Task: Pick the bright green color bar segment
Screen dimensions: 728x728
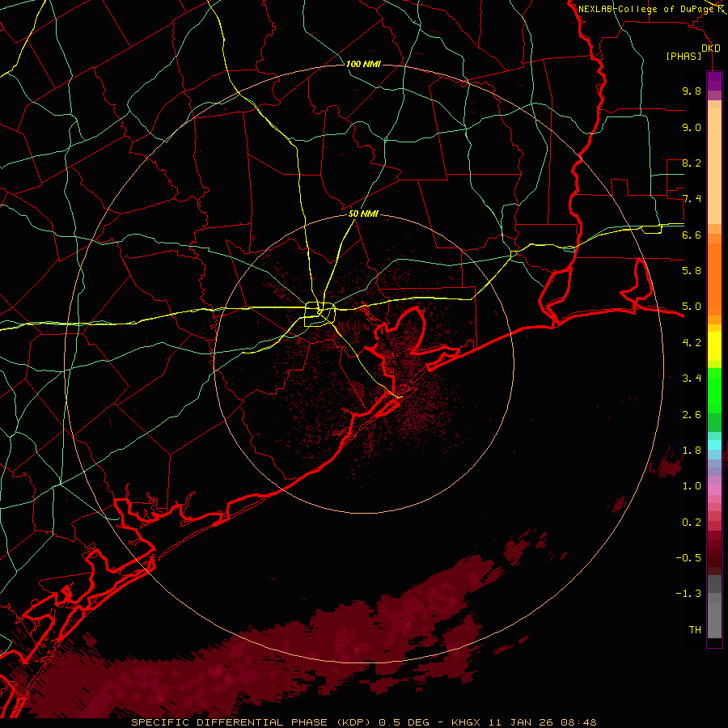Action: point(714,391)
